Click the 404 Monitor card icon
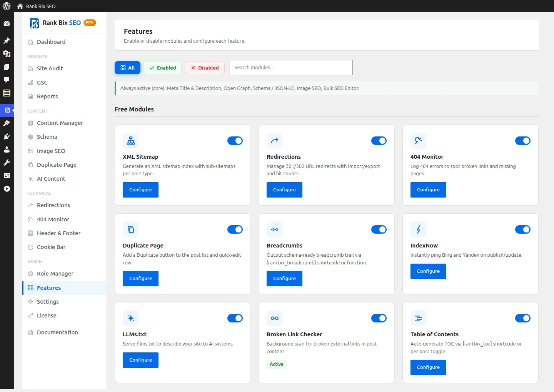This screenshot has height=392, width=554. [419, 141]
